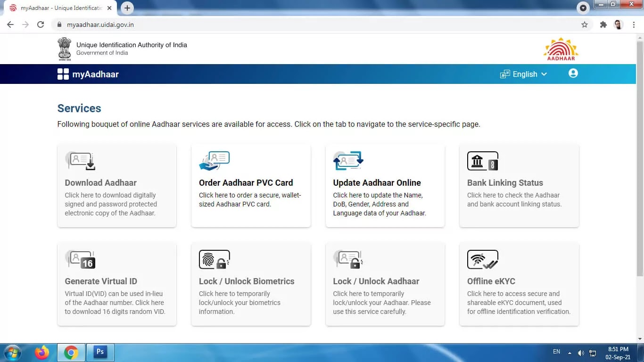Image resolution: width=644 pixels, height=362 pixels.
Task: Reload the page with refresh icon
Action: (x=41, y=25)
